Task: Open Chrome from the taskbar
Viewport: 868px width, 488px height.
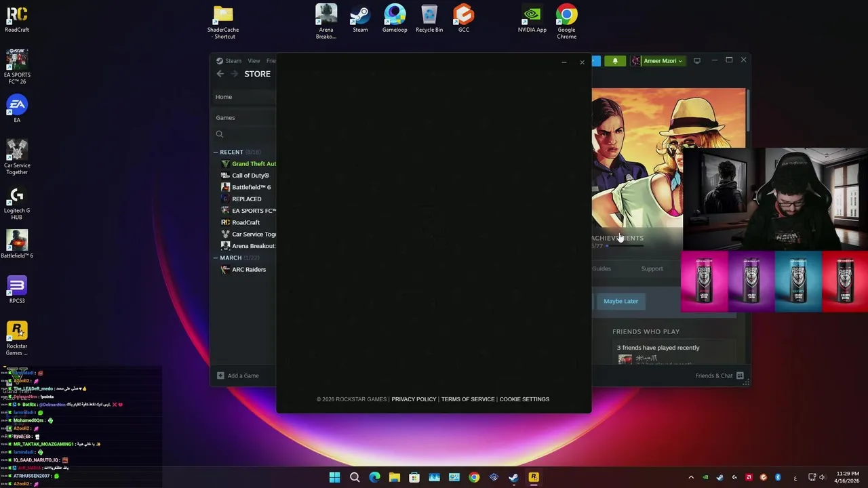Action: (474, 477)
